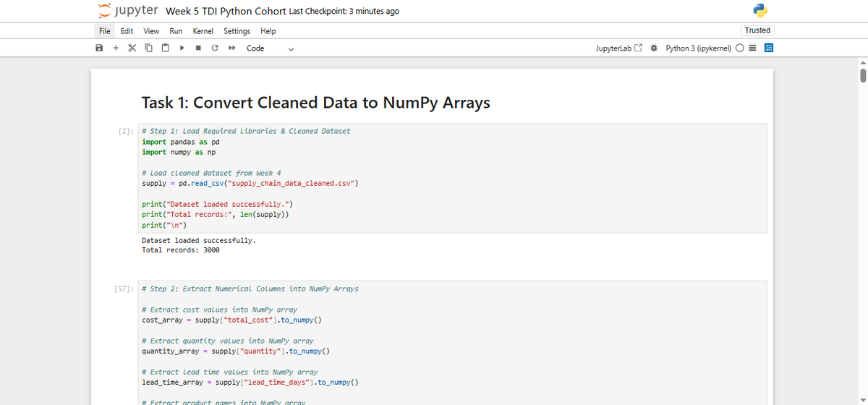
Task: Open the File menu
Action: 105,31
